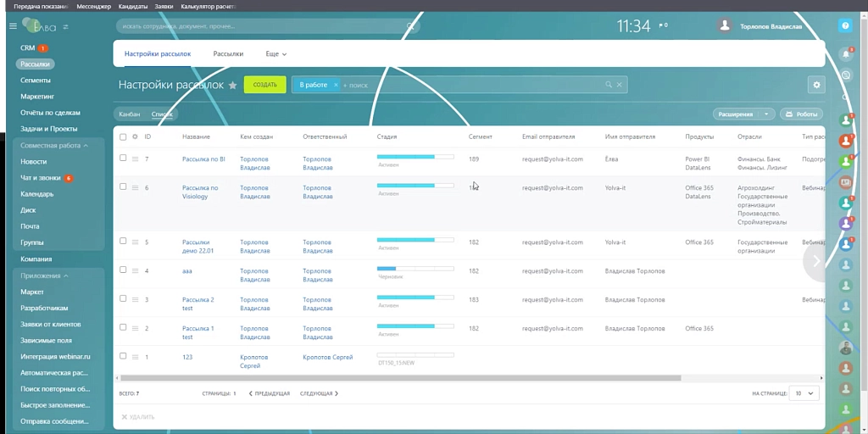Viewport: 868px width, 434px height.
Task: Check the box for Рассылки демо 22.01 row
Action: [123, 241]
